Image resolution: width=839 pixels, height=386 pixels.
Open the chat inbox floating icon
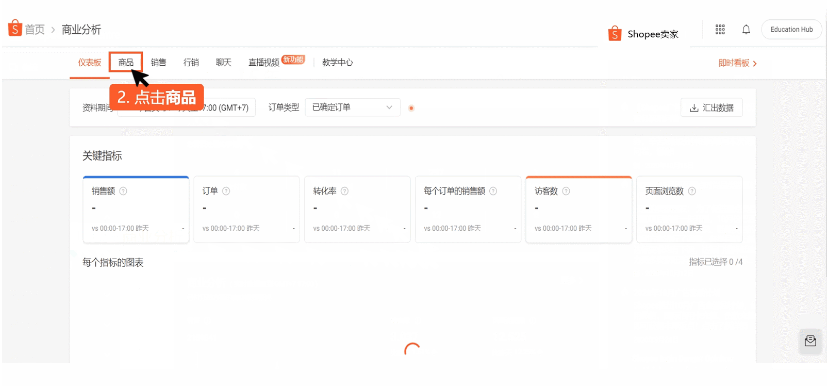point(810,341)
